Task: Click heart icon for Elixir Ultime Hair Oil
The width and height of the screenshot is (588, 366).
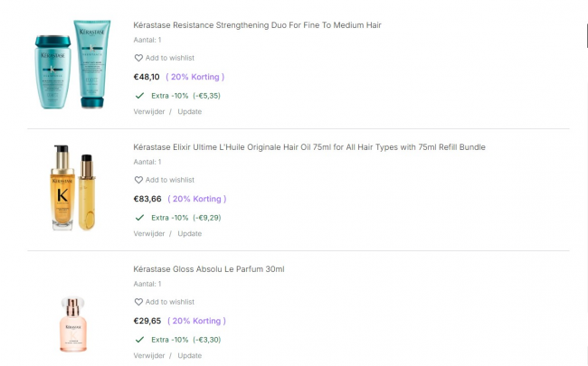Action: point(138,180)
